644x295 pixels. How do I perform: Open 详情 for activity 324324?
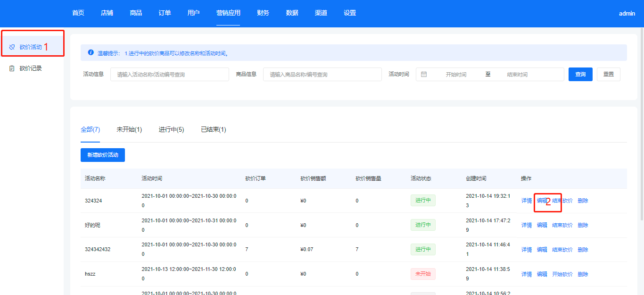tap(526, 201)
